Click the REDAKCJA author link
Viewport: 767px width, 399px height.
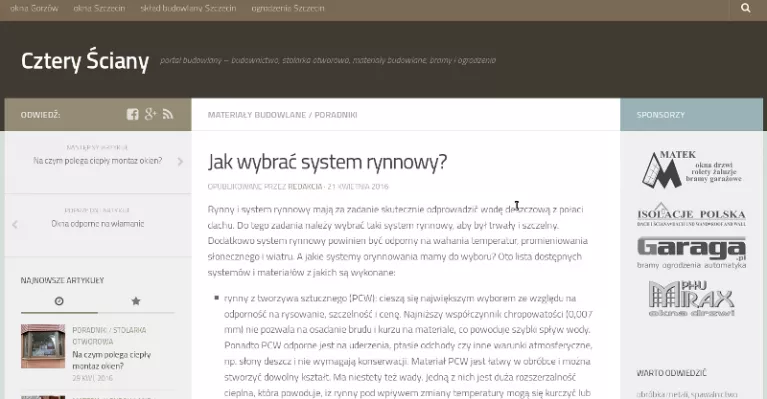[x=305, y=186]
